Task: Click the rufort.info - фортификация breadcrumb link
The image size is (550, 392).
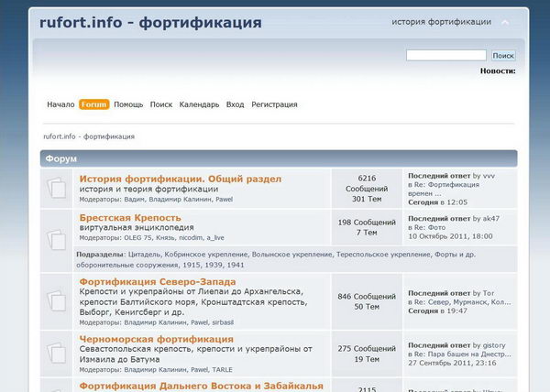Action: pos(89,136)
